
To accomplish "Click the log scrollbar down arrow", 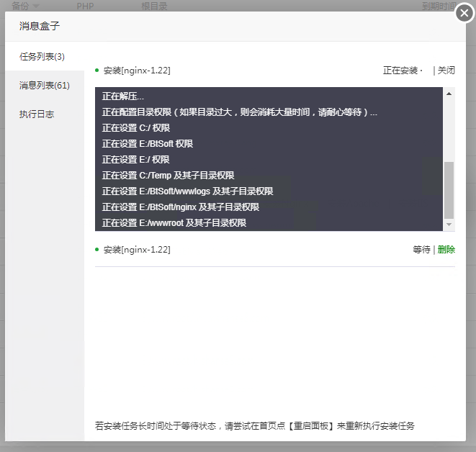I will [x=449, y=225].
